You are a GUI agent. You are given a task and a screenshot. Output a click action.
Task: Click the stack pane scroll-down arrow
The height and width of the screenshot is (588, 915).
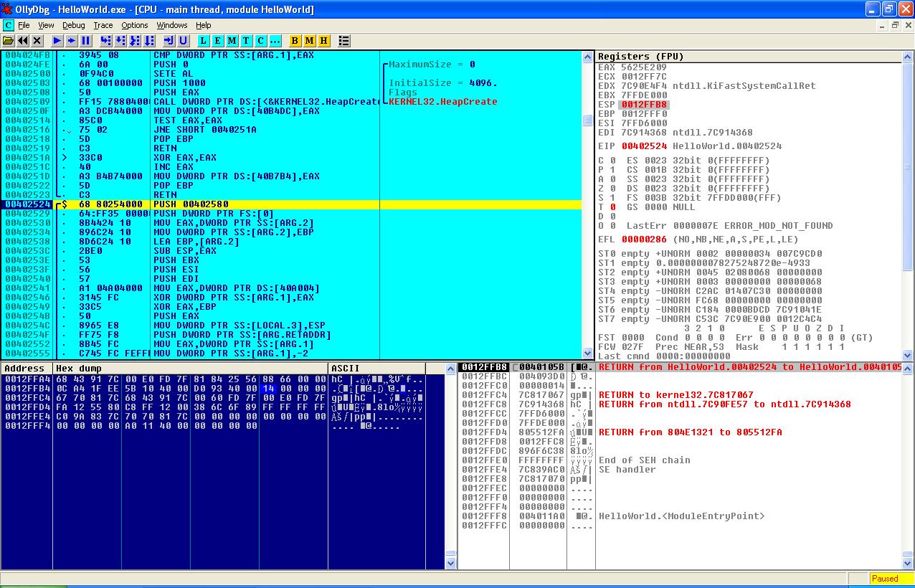(x=908, y=564)
